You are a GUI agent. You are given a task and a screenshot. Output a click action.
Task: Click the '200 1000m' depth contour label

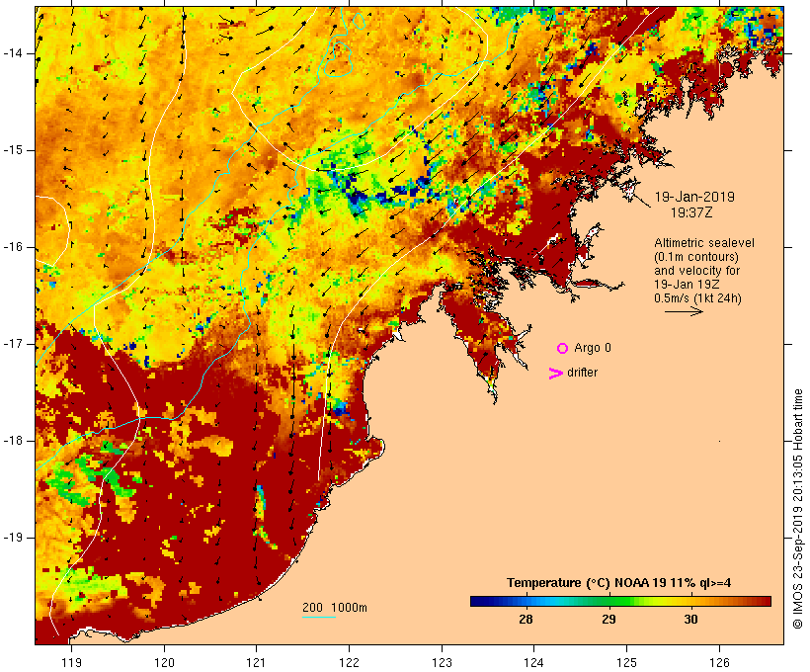335,608
